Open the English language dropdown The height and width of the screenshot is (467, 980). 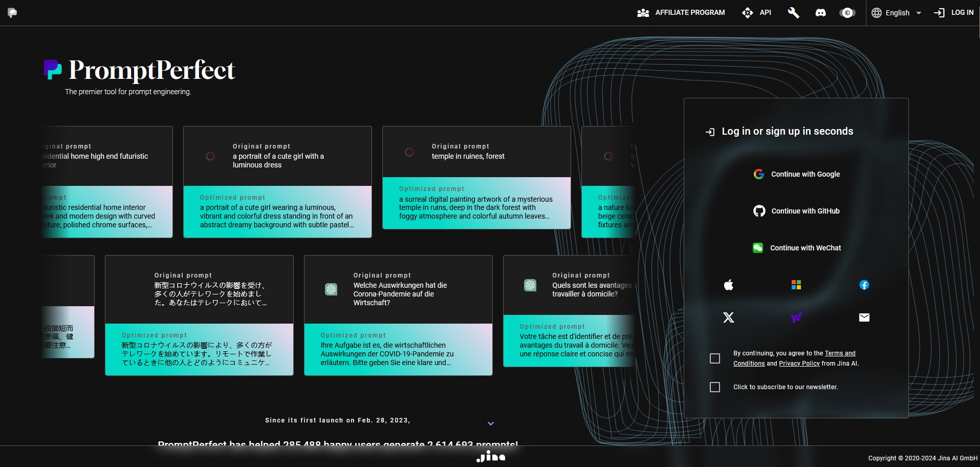pyautogui.click(x=897, y=13)
